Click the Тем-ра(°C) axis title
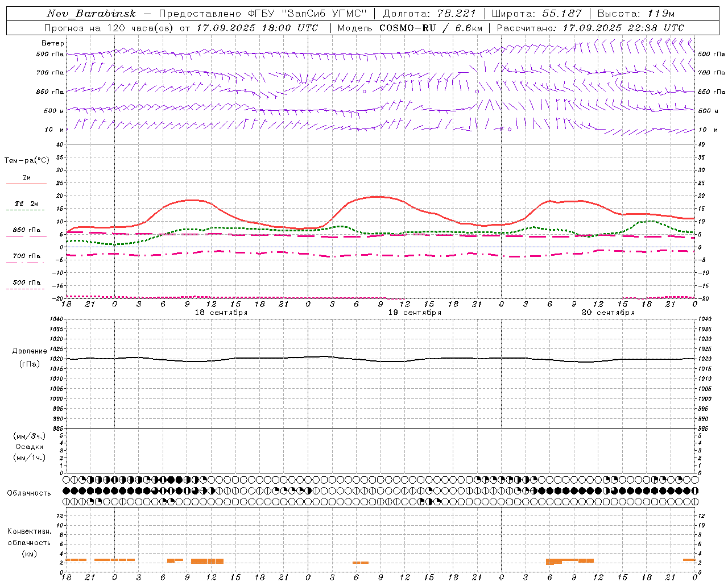The image size is (728, 582). (27, 161)
